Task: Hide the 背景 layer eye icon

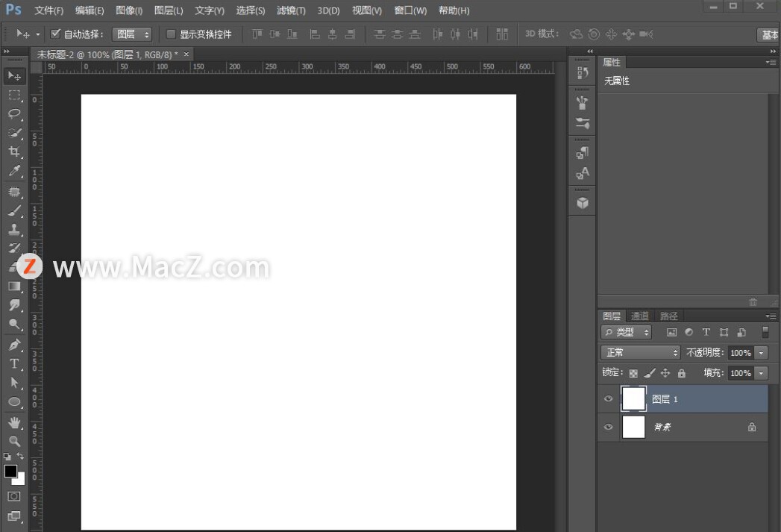Action: pyautogui.click(x=608, y=427)
